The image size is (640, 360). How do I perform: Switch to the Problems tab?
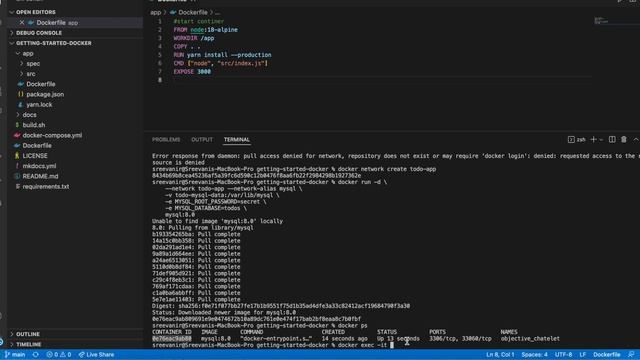tap(166, 140)
